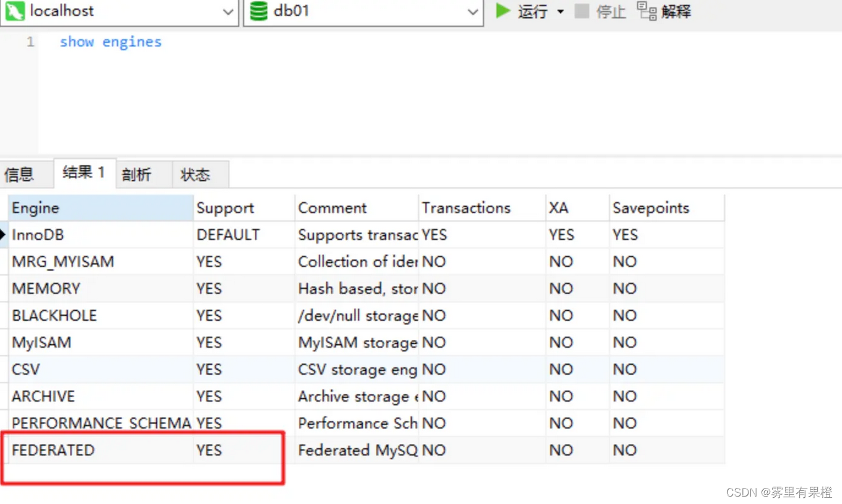Click the YES support cell for FEDERATED
Screen dimensions: 842x504
click(x=244, y=450)
